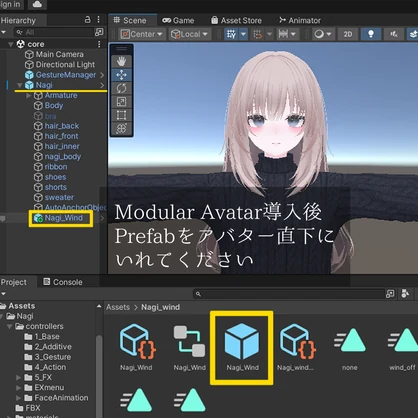Open the Local handle rotation dropdown

pos(189,34)
